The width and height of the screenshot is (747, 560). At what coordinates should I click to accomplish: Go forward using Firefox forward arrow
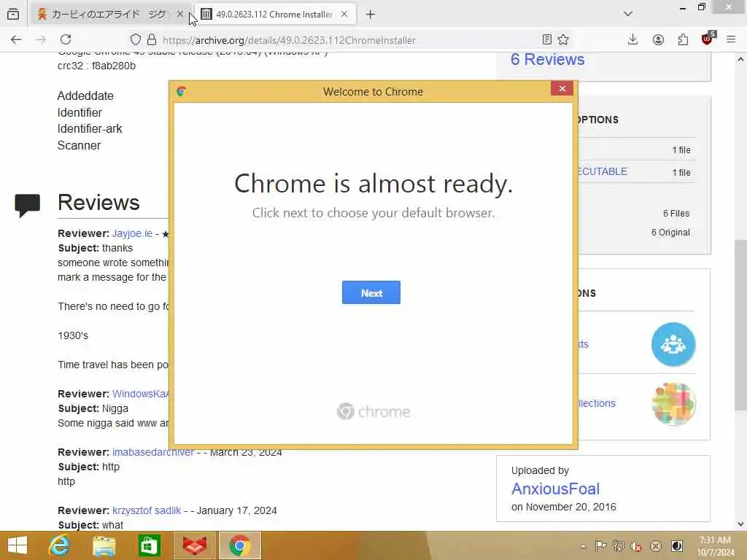pyautogui.click(x=41, y=39)
